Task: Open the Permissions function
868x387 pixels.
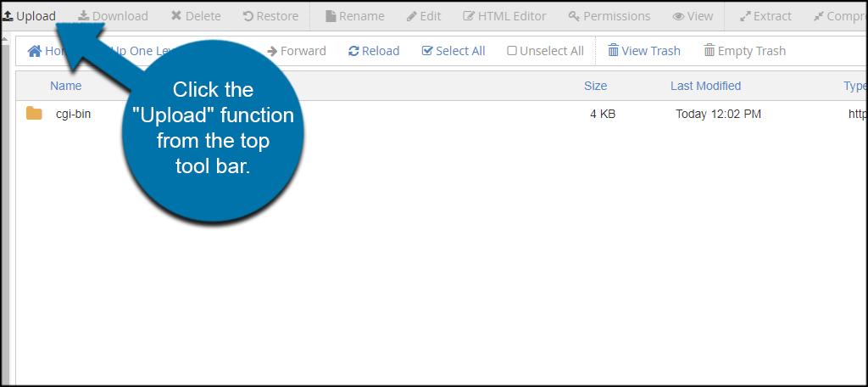Action: (609, 17)
